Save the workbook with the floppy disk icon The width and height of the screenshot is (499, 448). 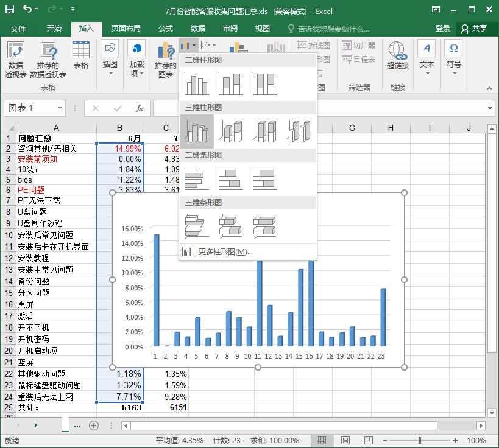tap(10, 10)
